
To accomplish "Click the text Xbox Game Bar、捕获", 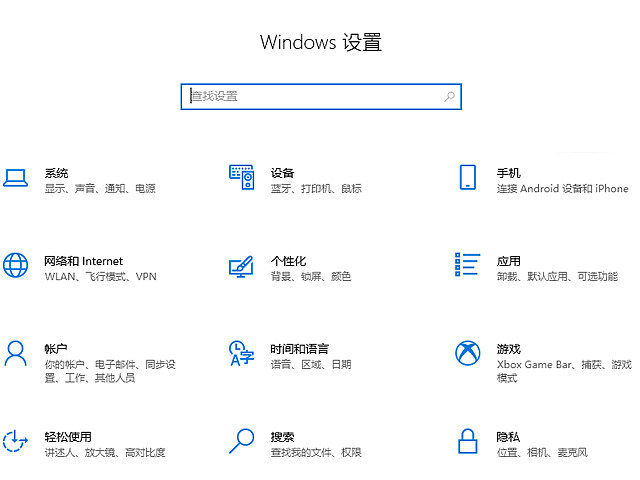I will tap(549, 364).
